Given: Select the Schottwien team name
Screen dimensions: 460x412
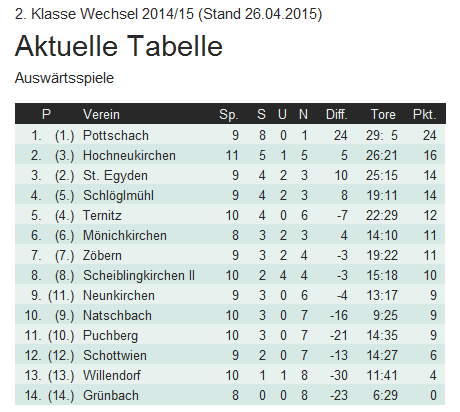Looking at the screenshot, I should point(115,355).
